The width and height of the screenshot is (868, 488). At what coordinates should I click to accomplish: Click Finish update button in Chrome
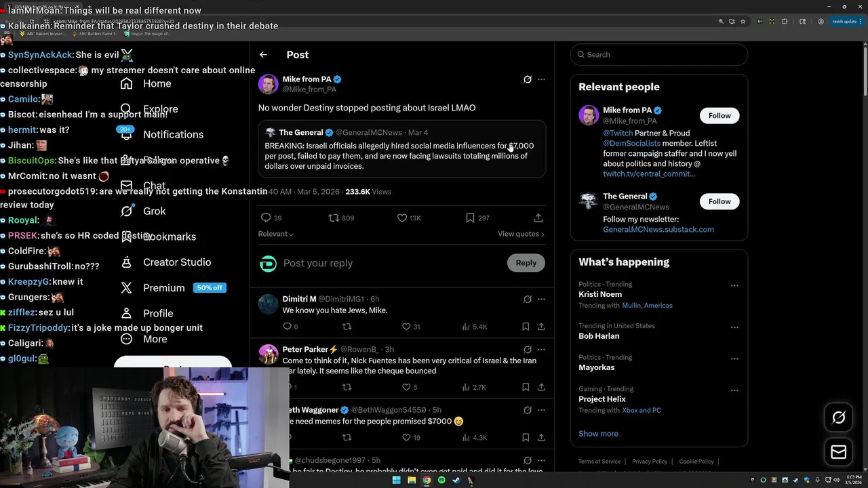coord(846,22)
